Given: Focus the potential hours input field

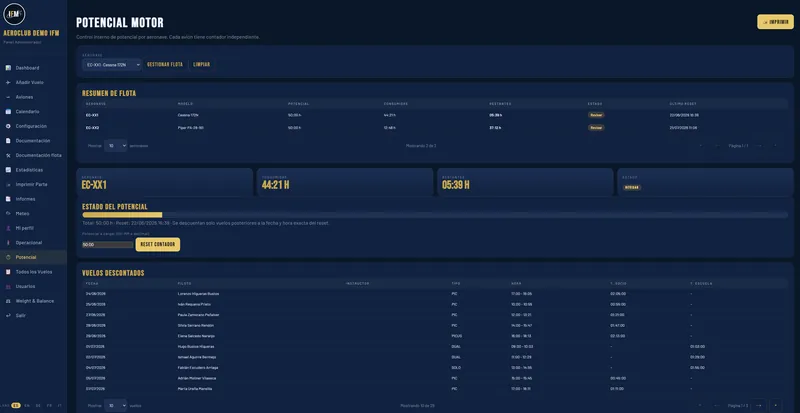Looking at the screenshot, I should pyautogui.click(x=108, y=245).
